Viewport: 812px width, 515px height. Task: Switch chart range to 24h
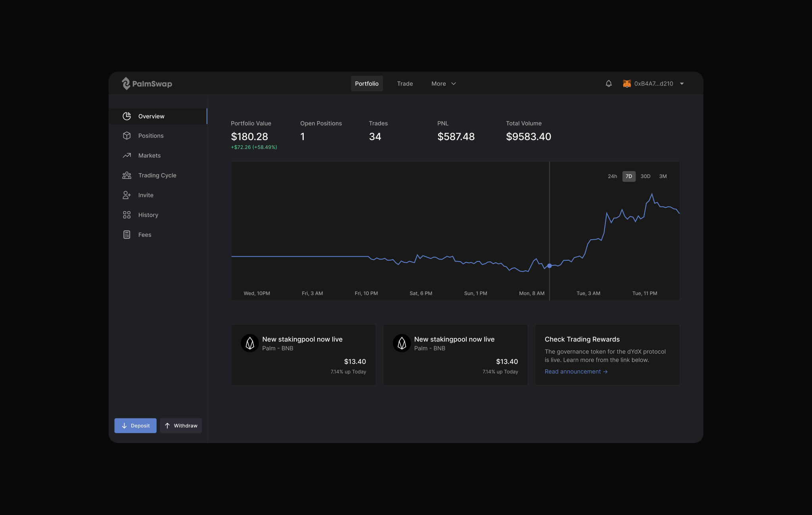(x=612, y=176)
